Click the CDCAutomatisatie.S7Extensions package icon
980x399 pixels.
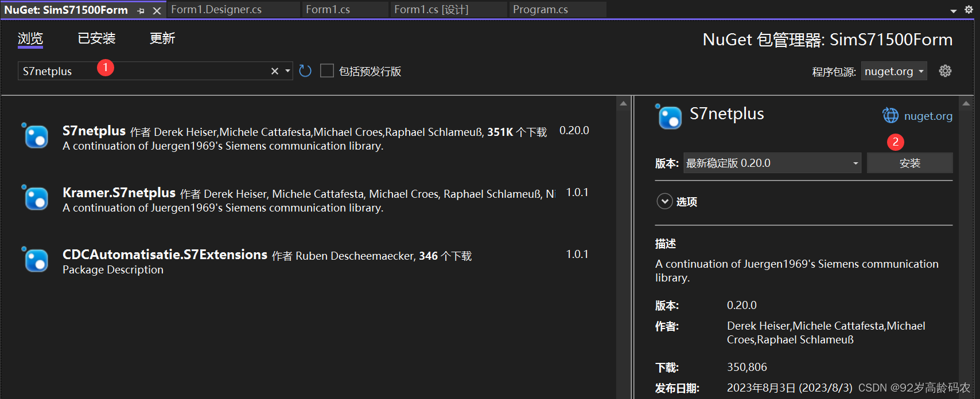tap(36, 260)
